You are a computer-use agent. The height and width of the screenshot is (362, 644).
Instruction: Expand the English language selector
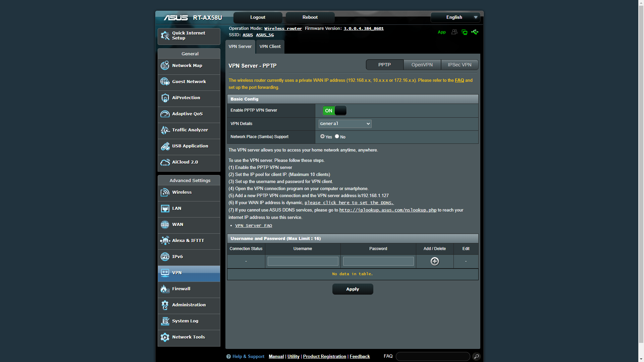455,17
